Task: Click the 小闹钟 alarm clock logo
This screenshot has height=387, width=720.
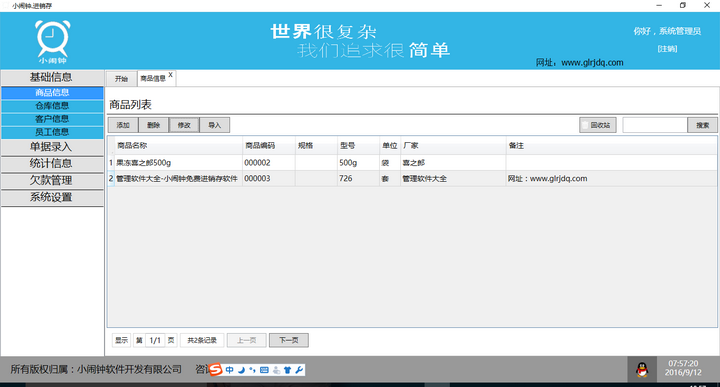Action: 52,42
